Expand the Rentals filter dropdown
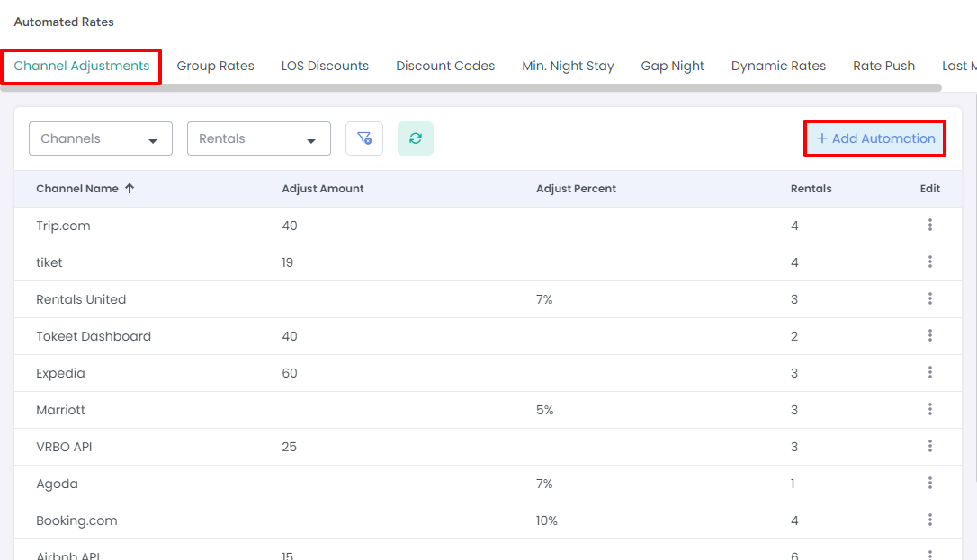 tap(258, 138)
